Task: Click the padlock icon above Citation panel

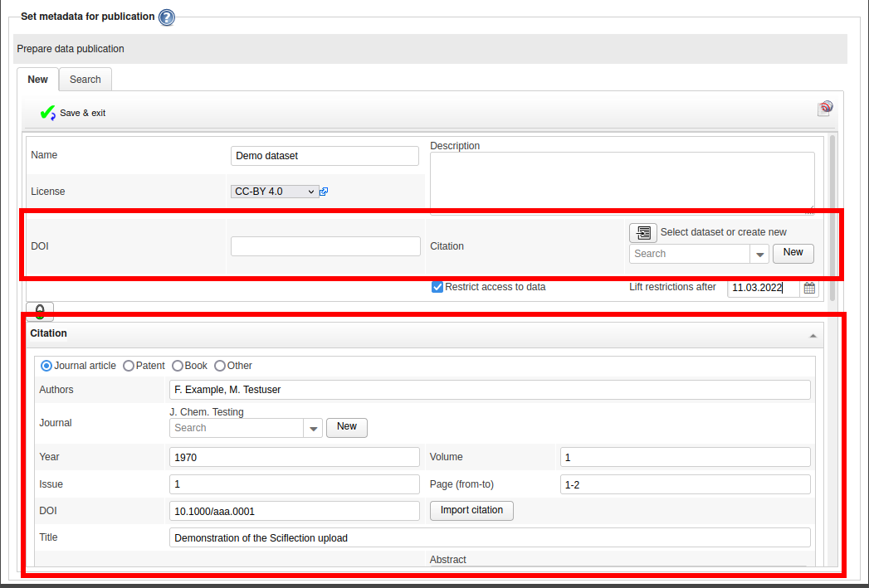Action: (x=40, y=312)
